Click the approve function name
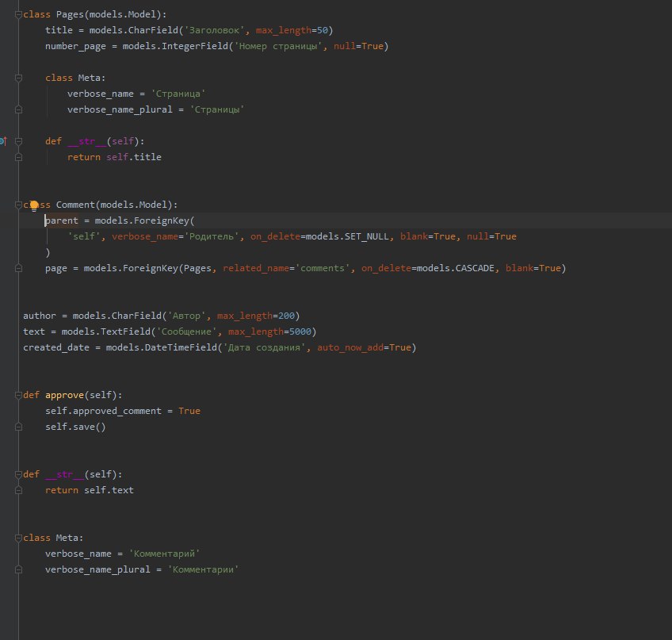 point(64,395)
